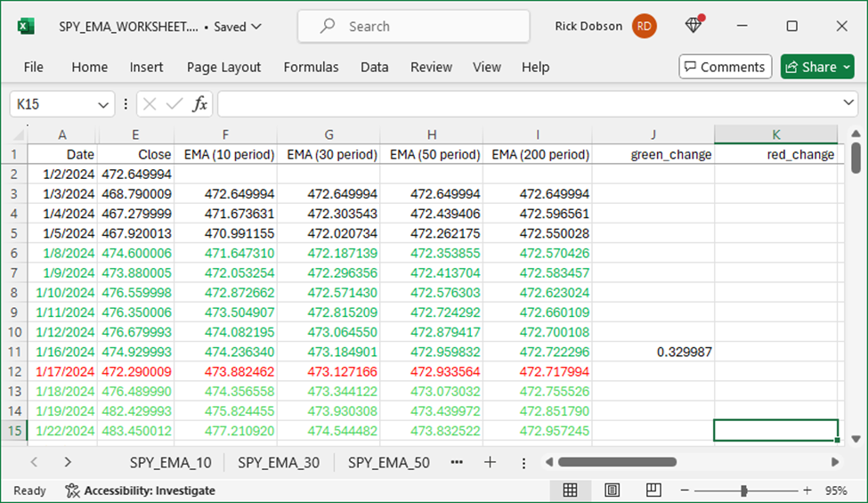Viewport: 868px width, 503px height.
Task: Select cell containing 0.329987
Action: 653,352
